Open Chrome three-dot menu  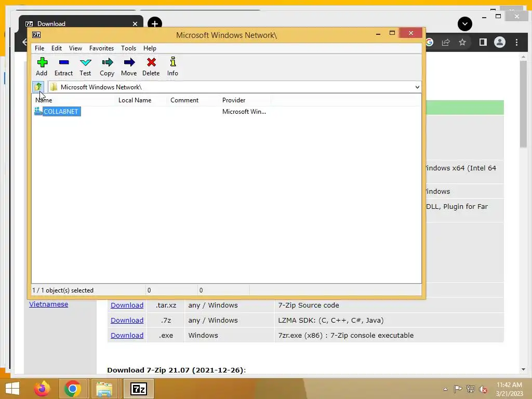point(516,42)
